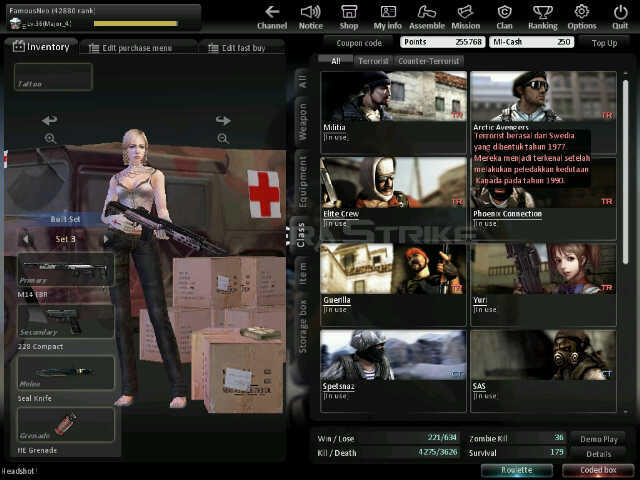Click the Win / Lose stat row
This screenshot has width=640, height=480.
pos(387,438)
